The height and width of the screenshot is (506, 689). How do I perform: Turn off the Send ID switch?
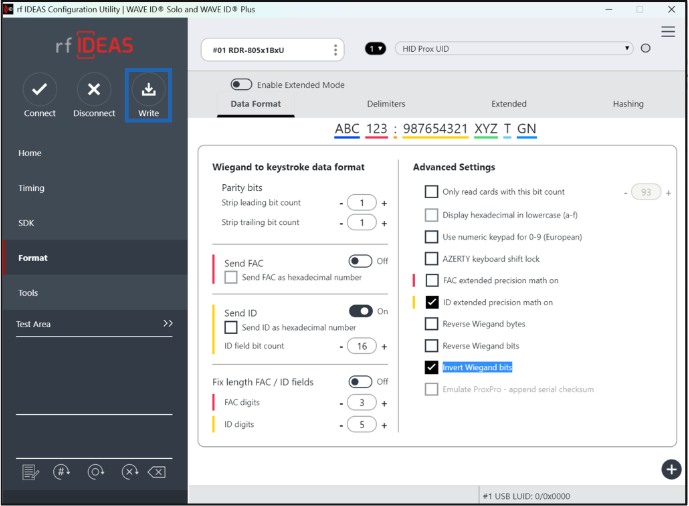[360, 311]
